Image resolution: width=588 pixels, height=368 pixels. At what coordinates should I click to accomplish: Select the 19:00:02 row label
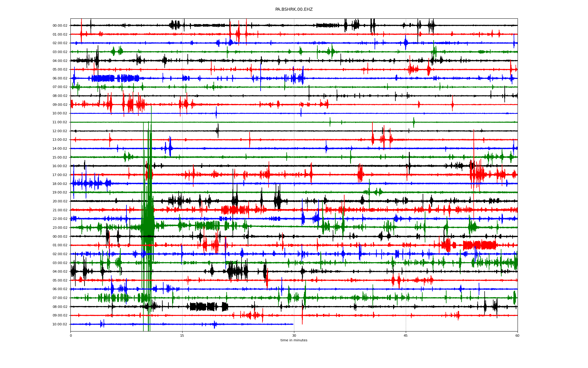(x=60, y=193)
